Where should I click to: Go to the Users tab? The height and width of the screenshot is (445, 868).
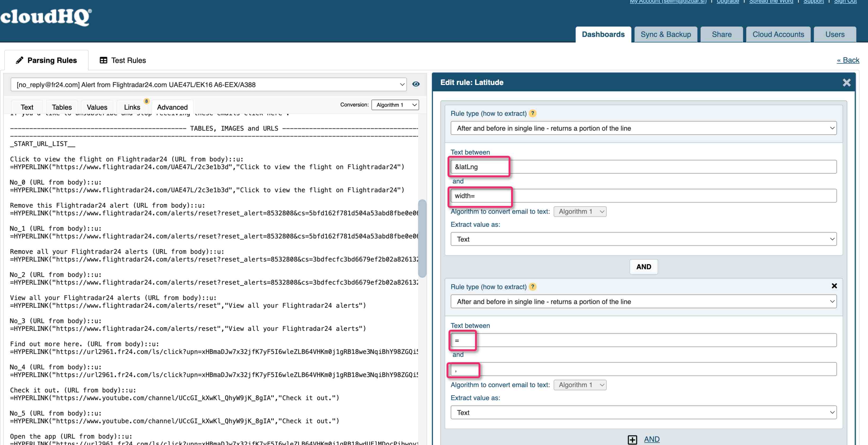tap(835, 35)
